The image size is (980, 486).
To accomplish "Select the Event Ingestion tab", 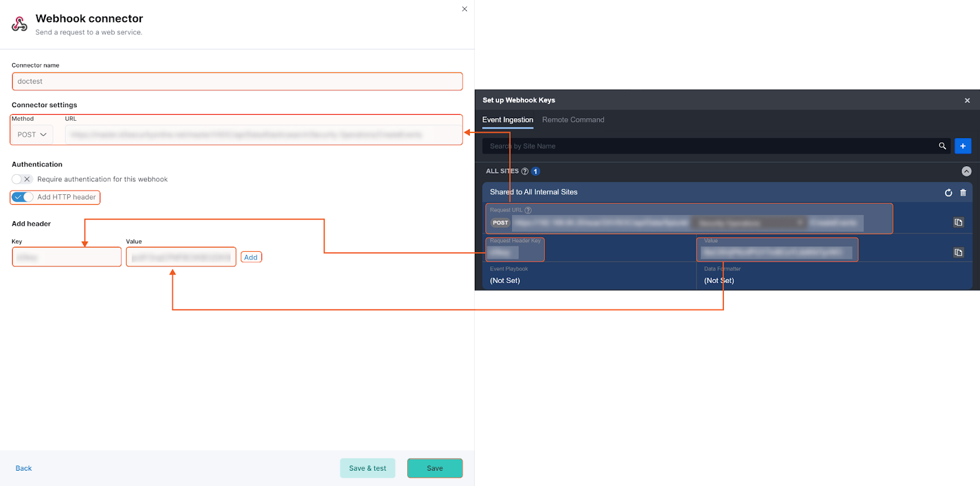I will click(x=507, y=120).
